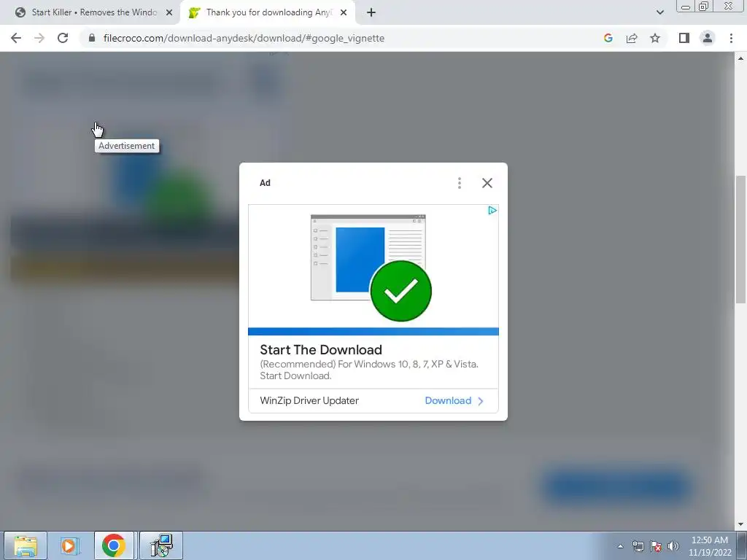The image size is (747, 560).
Task: Toggle the Chrome side panel
Action: tap(684, 38)
